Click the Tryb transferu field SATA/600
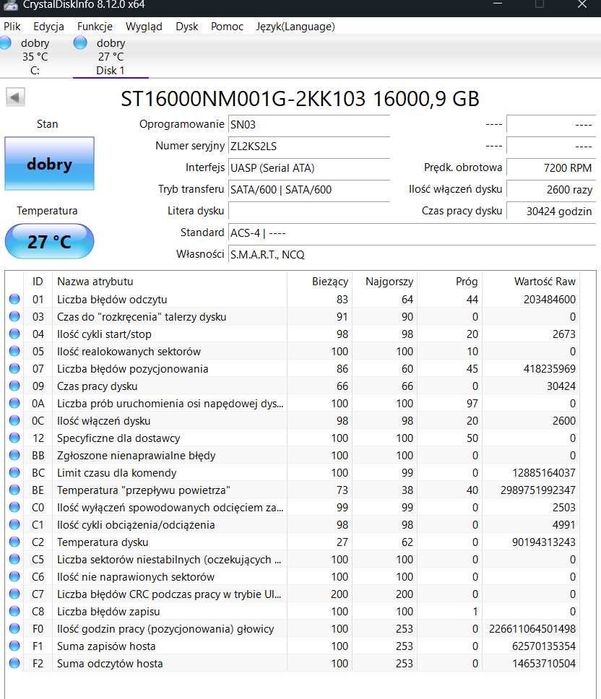 pyautogui.click(x=309, y=189)
